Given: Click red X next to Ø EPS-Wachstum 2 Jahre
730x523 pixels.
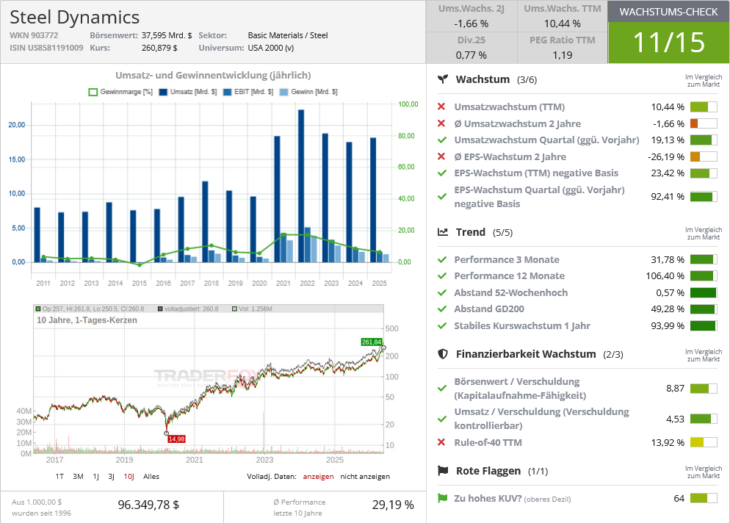Looking at the screenshot, I should pos(441,156).
